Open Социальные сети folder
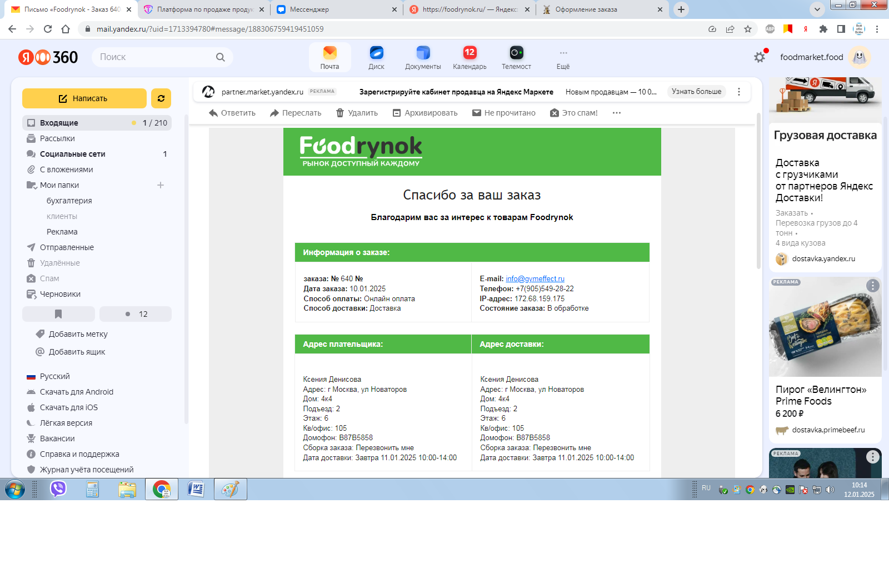This screenshot has height=588, width=889. [x=97, y=154]
